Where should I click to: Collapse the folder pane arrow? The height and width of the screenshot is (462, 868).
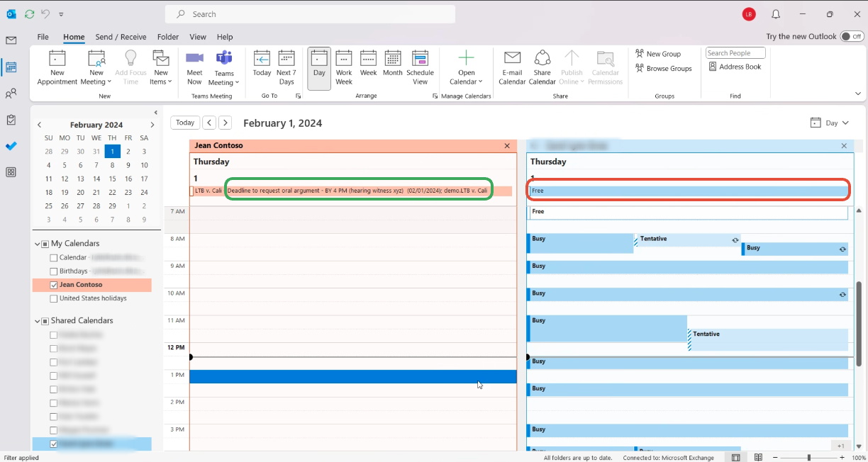(156, 112)
